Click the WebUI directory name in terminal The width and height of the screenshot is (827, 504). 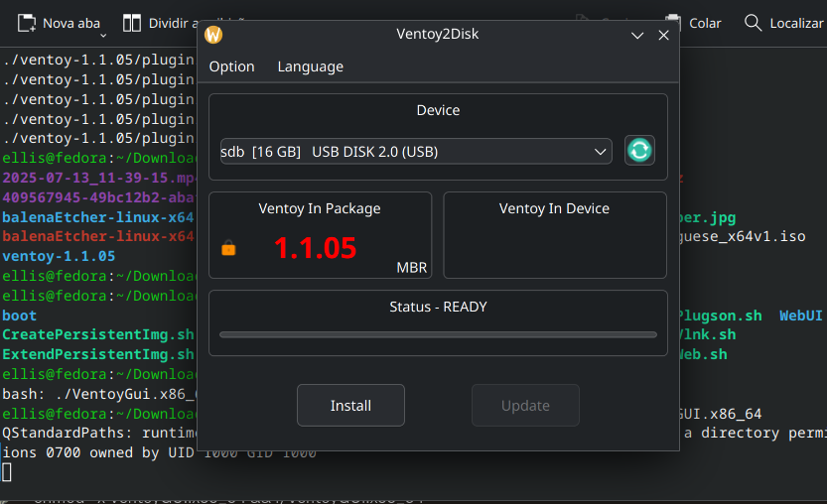pos(800,315)
